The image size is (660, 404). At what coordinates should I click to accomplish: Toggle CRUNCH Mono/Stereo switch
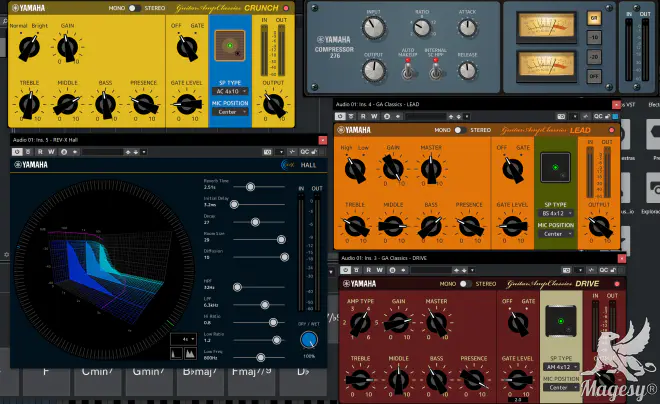tap(134, 8)
